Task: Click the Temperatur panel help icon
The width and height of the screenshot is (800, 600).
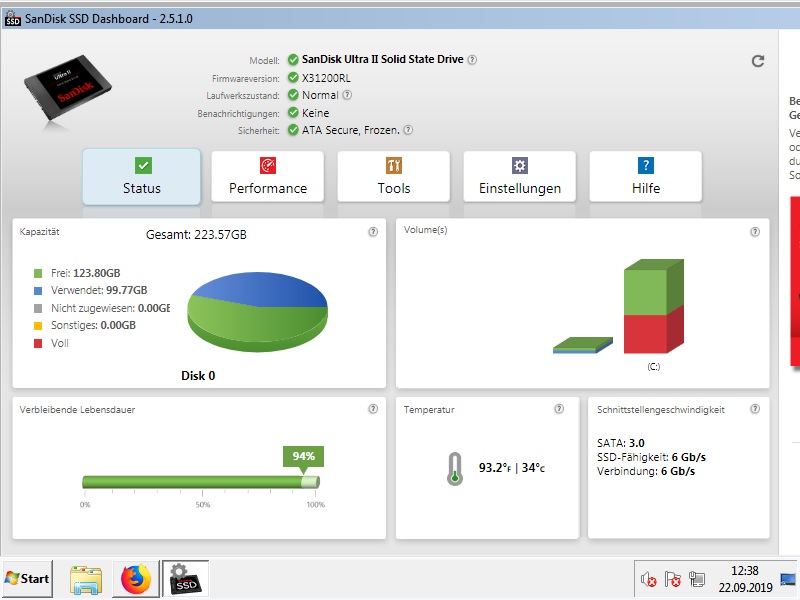Action: pyautogui.click(x=559, y=409)
